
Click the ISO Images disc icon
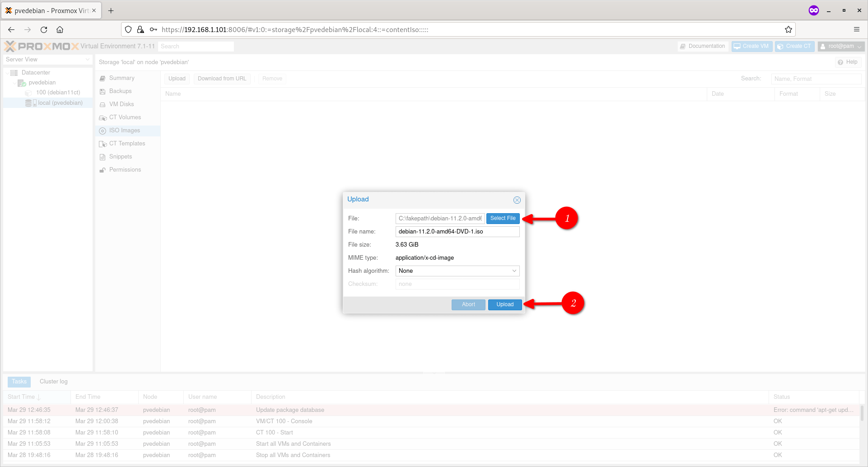(103, 131)
